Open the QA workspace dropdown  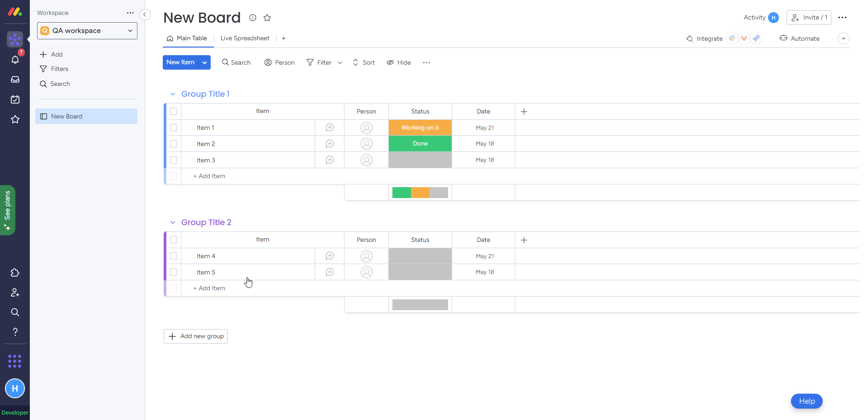87,31
